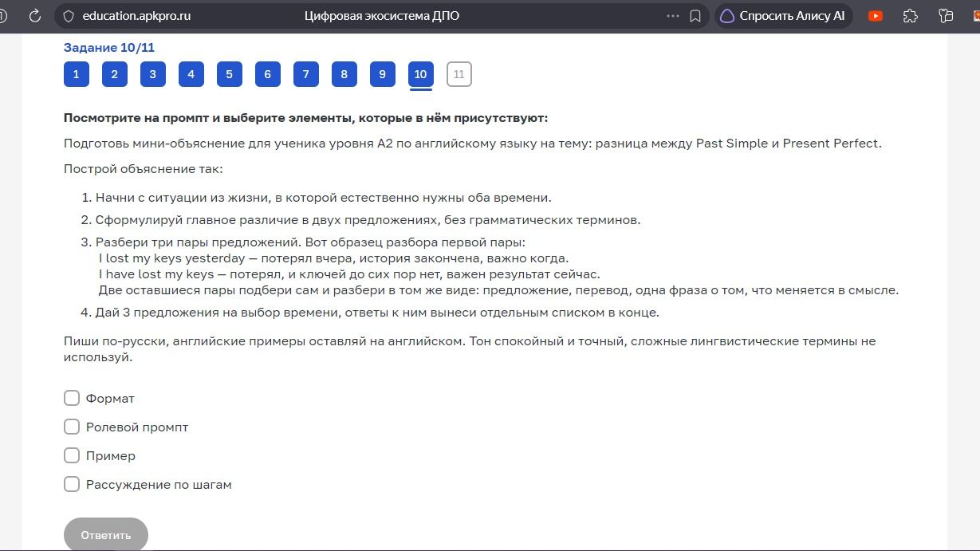Click the paragraph starting 'Пиши по-русски'
Image resolution: width=980 pixels, height=551 pixels.
470,349
